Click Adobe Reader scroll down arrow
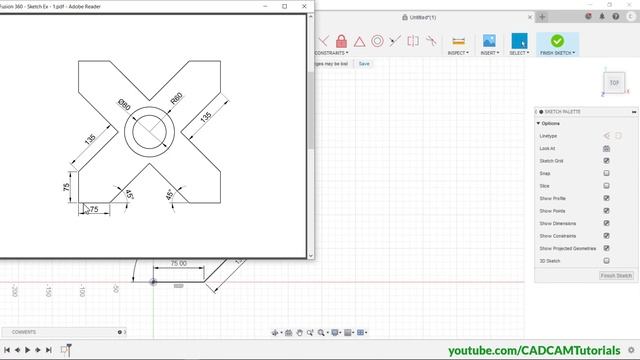This screenshot has width=640, height=360. 311,256
